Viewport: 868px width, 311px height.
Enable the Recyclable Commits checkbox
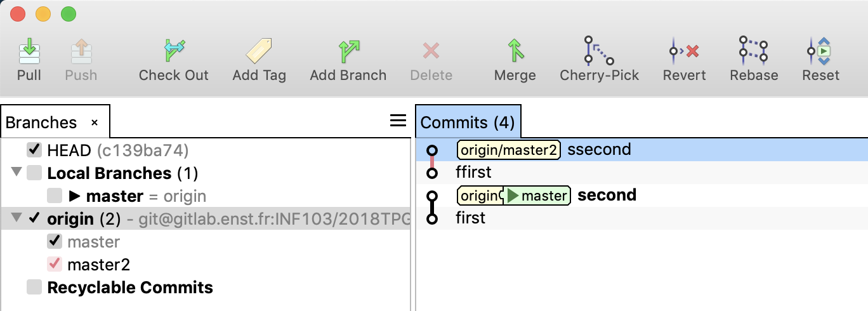(34, 288)
